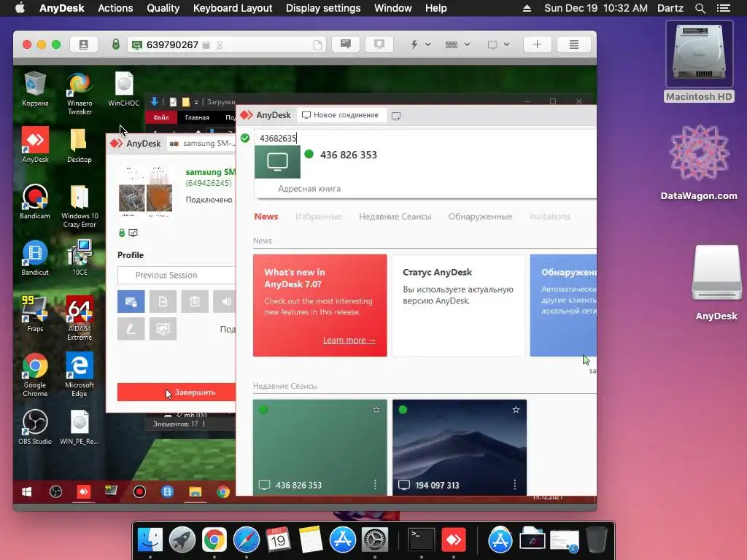Viewport: 747px width, 560px height.
Task: Switch to Обнаруженные tab
Action: point(480,216)
